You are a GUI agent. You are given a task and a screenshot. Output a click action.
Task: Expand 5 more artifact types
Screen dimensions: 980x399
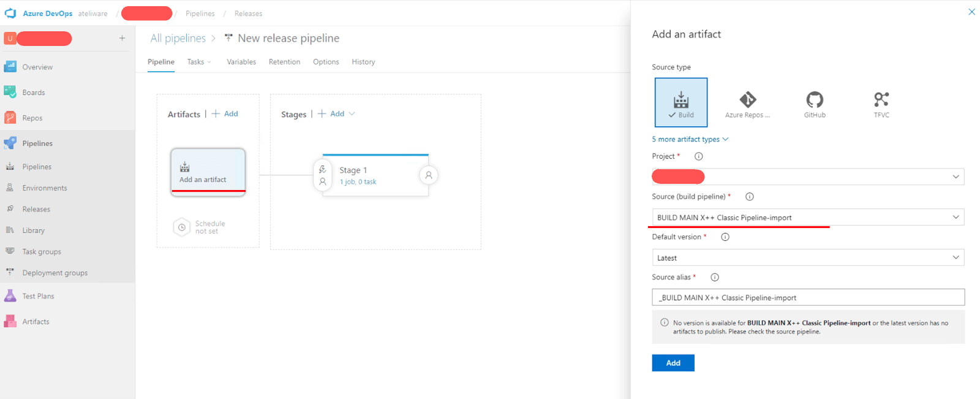pyautogui.click(x=690, y=139)
